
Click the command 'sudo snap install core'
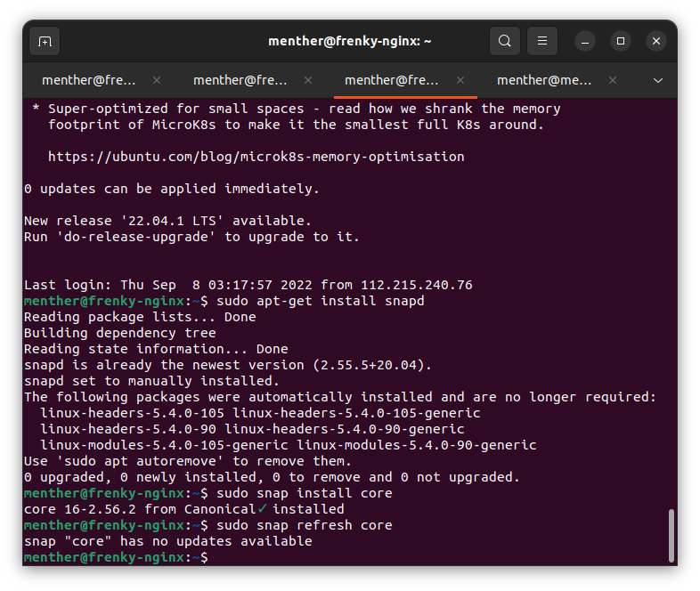pyautogui.click(x=304, y=493)
